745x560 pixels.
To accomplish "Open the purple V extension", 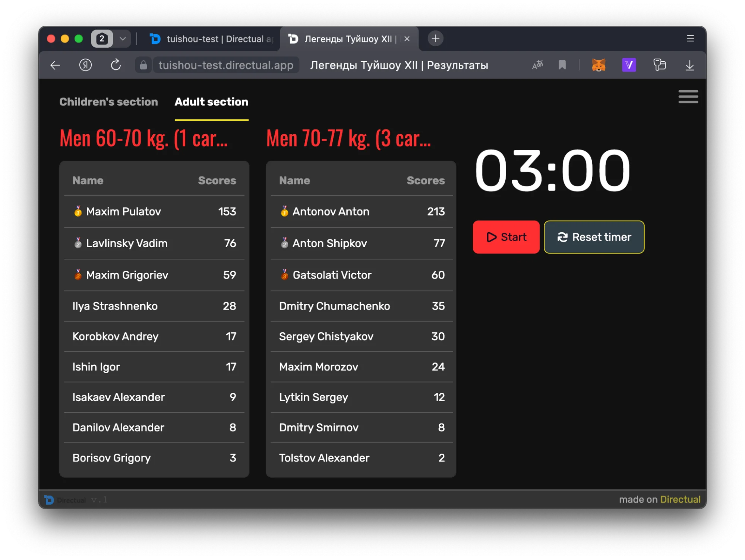I will pos(629,65).
